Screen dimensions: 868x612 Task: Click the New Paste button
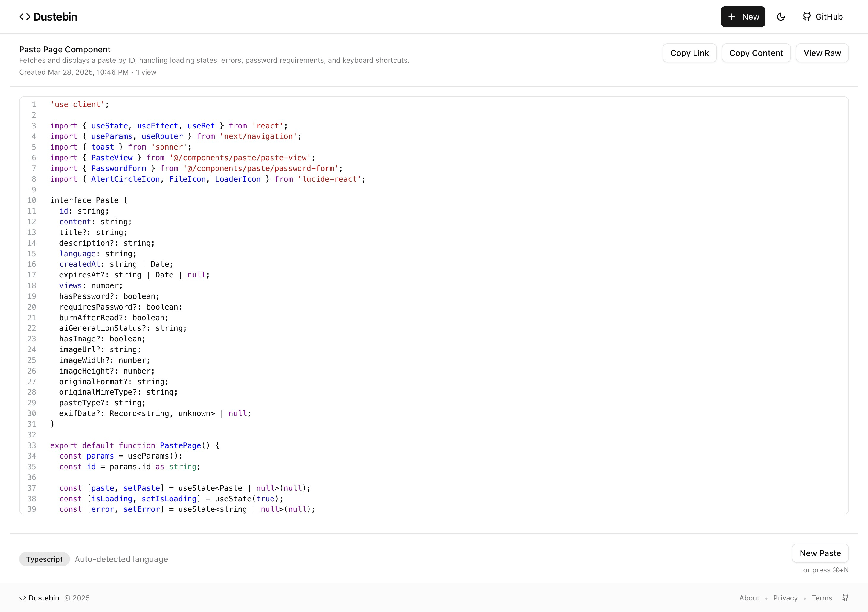[x=820, y=553]
